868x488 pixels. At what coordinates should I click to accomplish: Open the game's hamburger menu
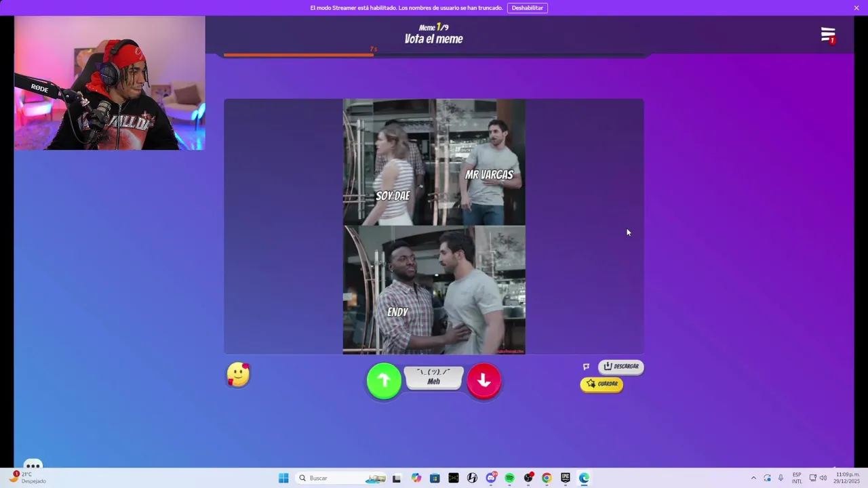click(x=828, y=35)
